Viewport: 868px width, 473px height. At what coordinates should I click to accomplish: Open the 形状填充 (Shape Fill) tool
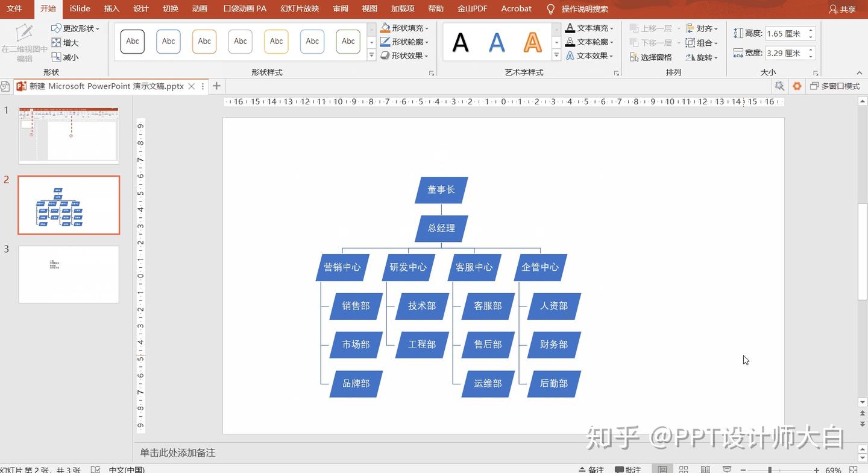click(403, 28)
